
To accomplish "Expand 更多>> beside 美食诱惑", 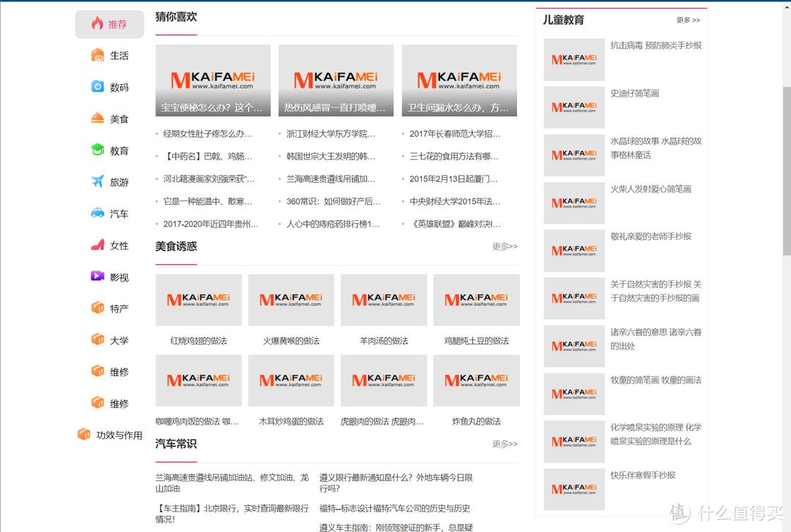I will [x=505, y=247].
